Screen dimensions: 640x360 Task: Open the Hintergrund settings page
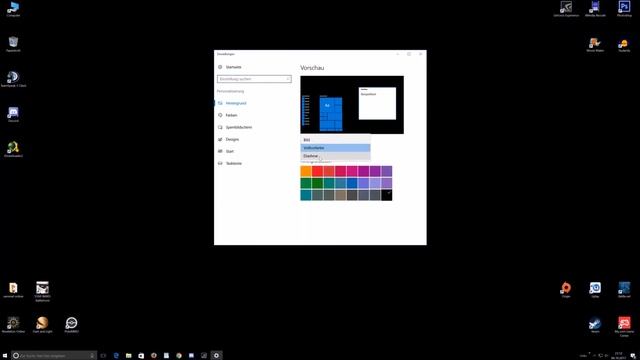[x=232, y=103]
